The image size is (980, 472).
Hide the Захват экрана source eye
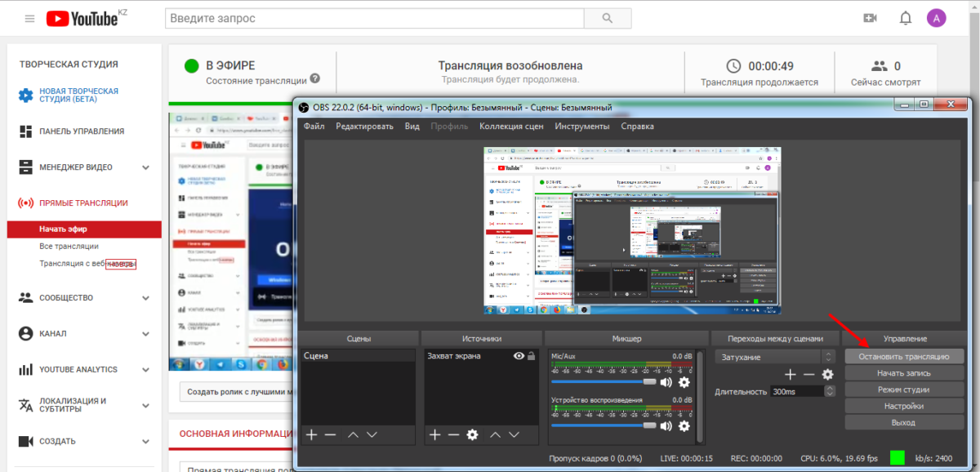pos(518,356)
